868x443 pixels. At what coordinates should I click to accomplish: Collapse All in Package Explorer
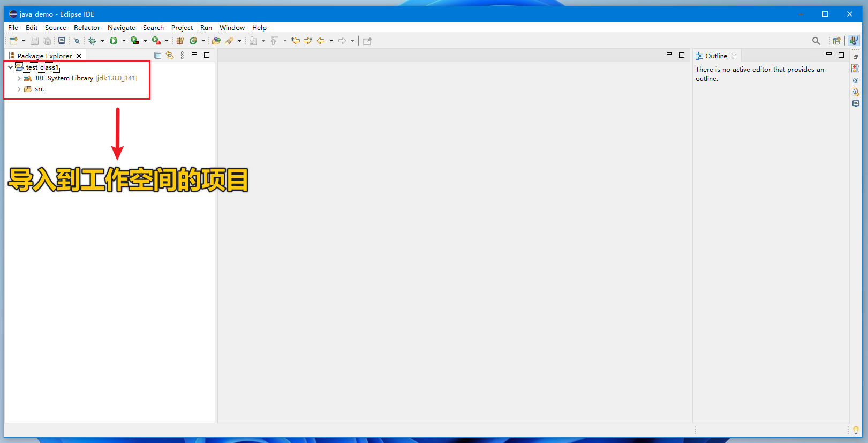[157, 55]
